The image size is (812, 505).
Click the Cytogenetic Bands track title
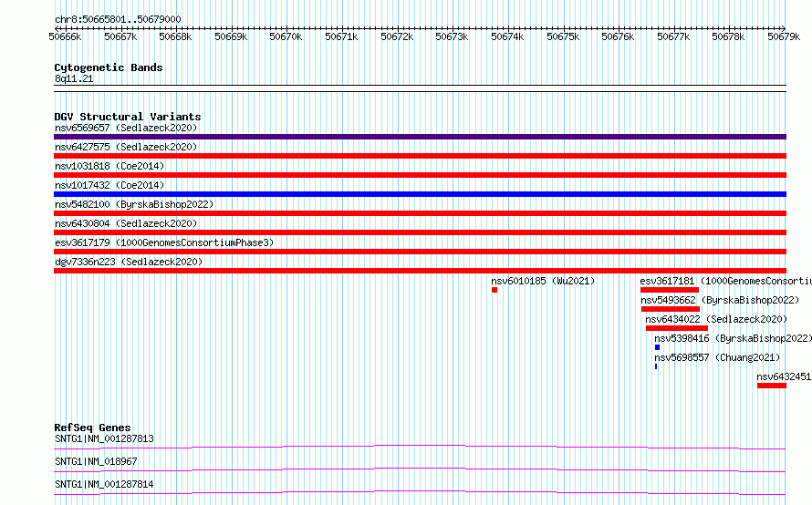109,67
